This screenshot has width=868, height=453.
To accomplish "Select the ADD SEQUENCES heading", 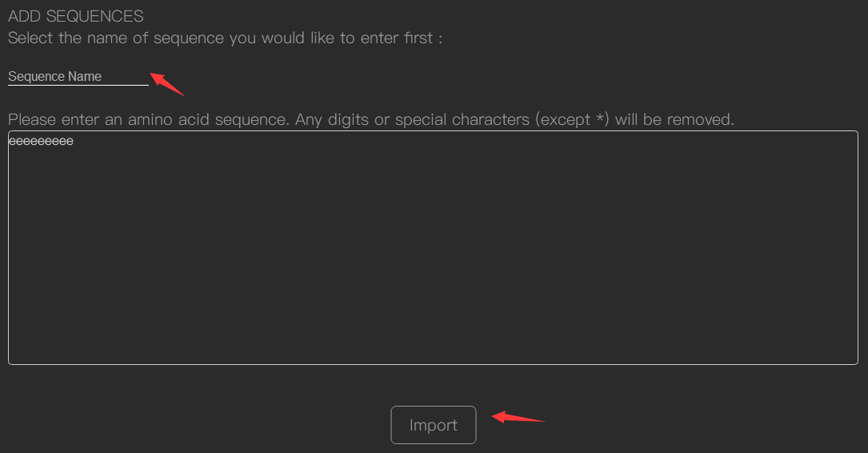I will [76, 17].
